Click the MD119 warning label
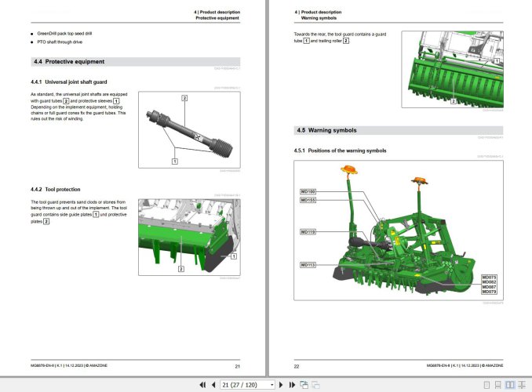 click(308, 232)
